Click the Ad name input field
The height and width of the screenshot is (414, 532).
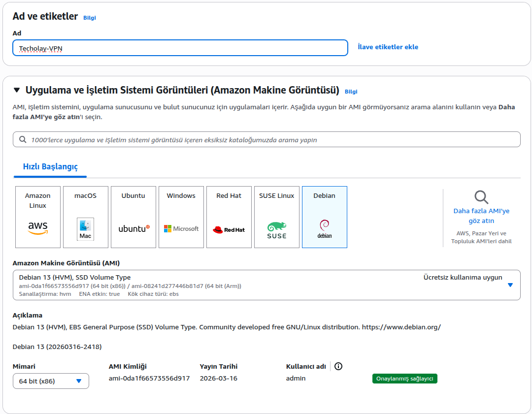[x=180, y=48]
